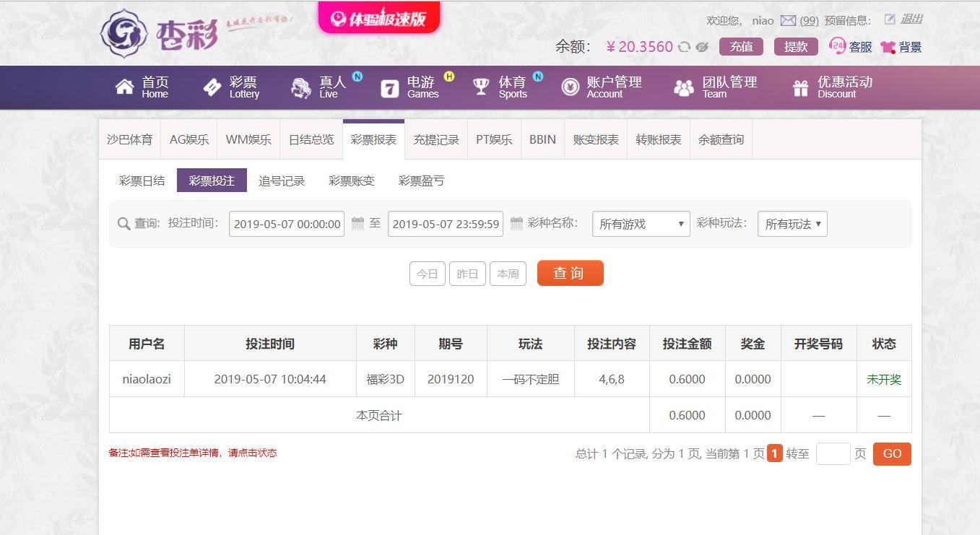
Task: Click the go-to-page number input
Action: click(x=833, y=453)
